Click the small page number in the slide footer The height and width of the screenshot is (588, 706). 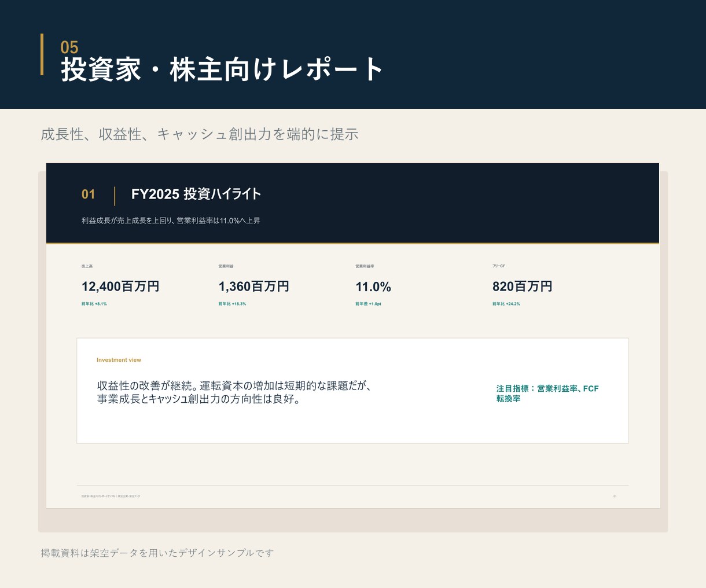click(615, 496)
